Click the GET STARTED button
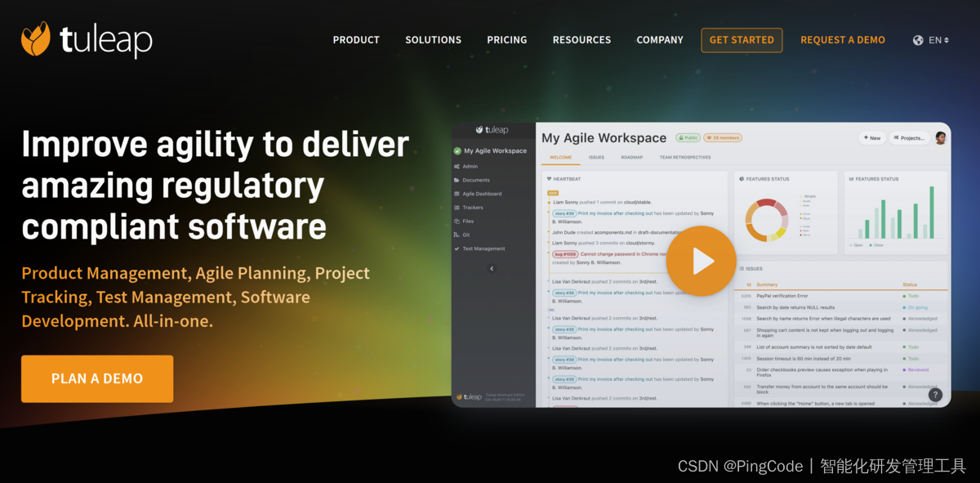The width and height of the screenshot is (980, 483). 742,40
